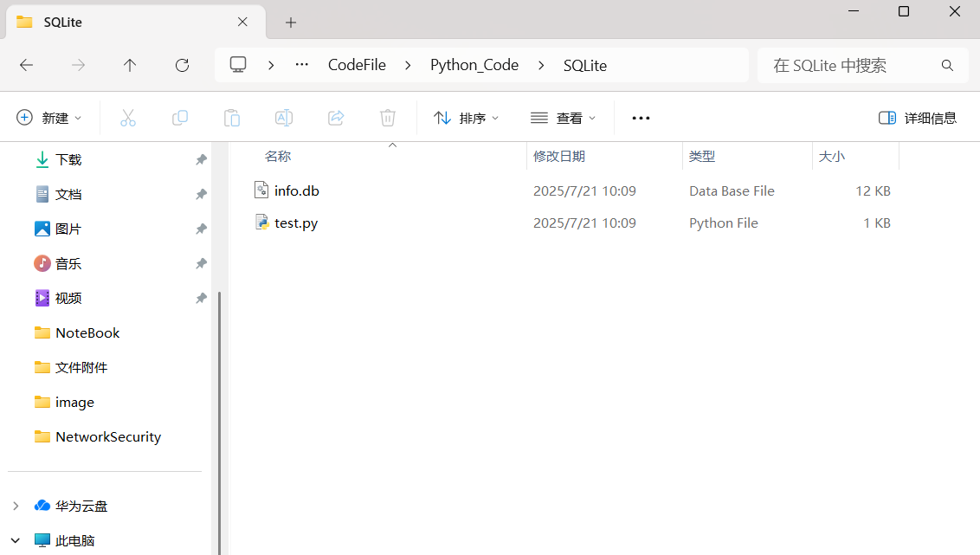Refresh the SQLite folder view
The image size is (980, 555).
[182, 65]
